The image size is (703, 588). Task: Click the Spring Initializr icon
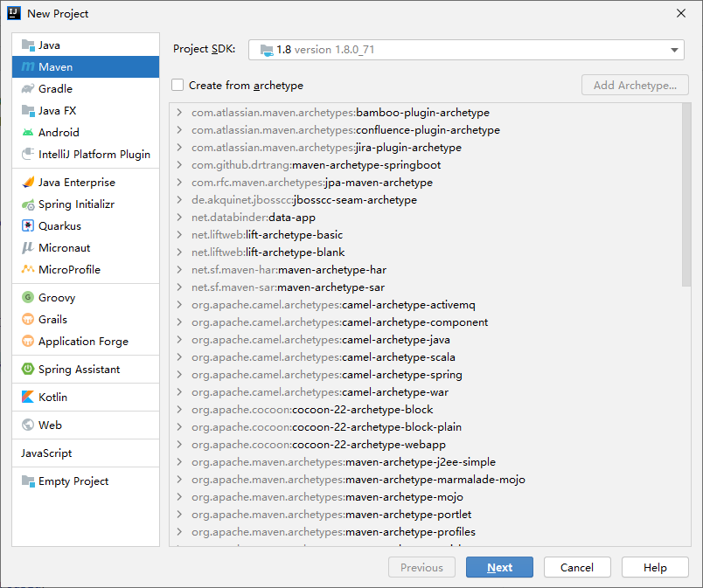(x=28, y=204)
